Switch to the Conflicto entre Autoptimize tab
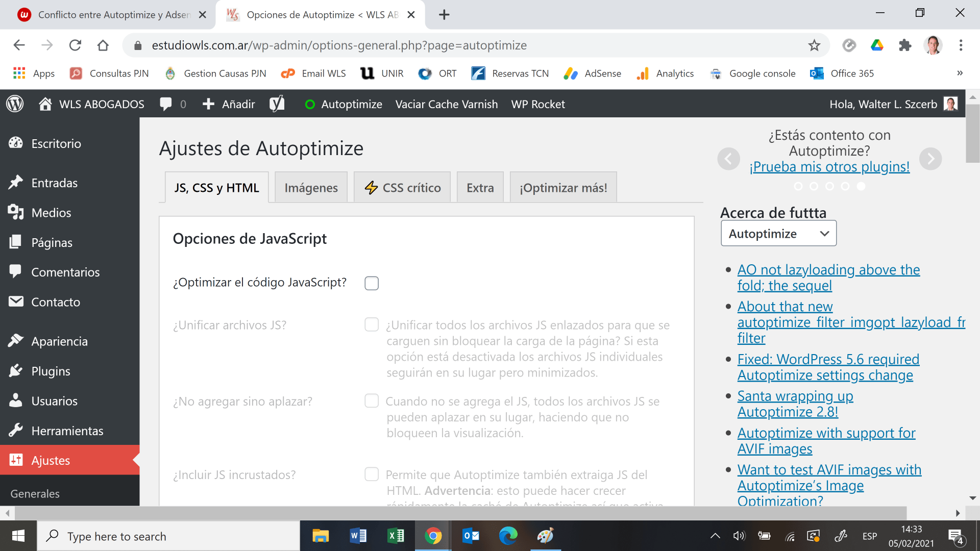 point(108,15)
